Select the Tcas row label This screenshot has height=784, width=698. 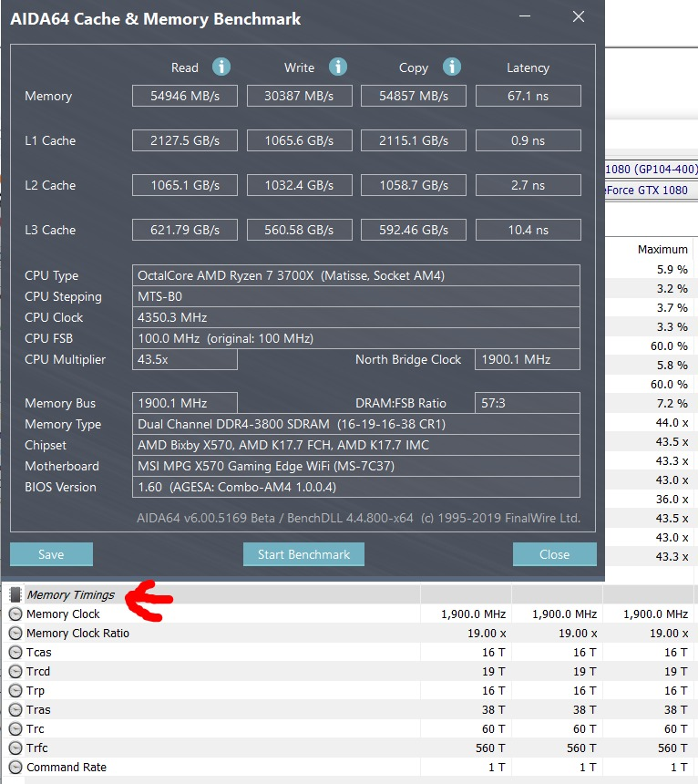[x=39, y=652]
